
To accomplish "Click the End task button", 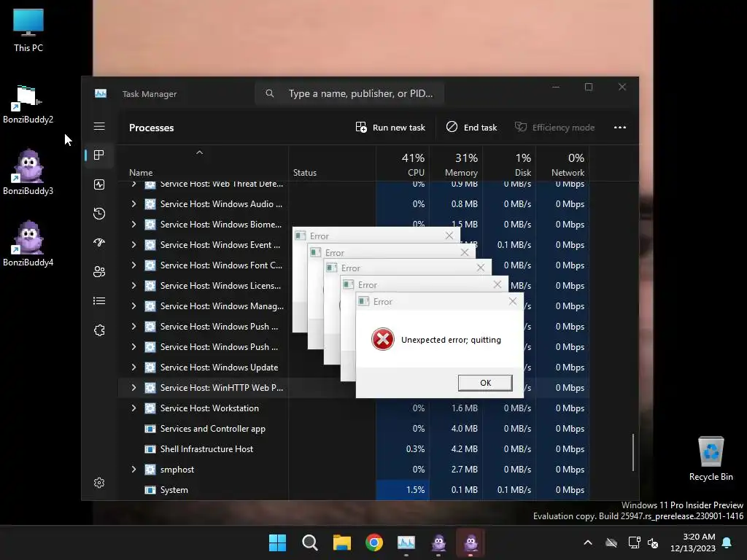I will tap(472, 128).
